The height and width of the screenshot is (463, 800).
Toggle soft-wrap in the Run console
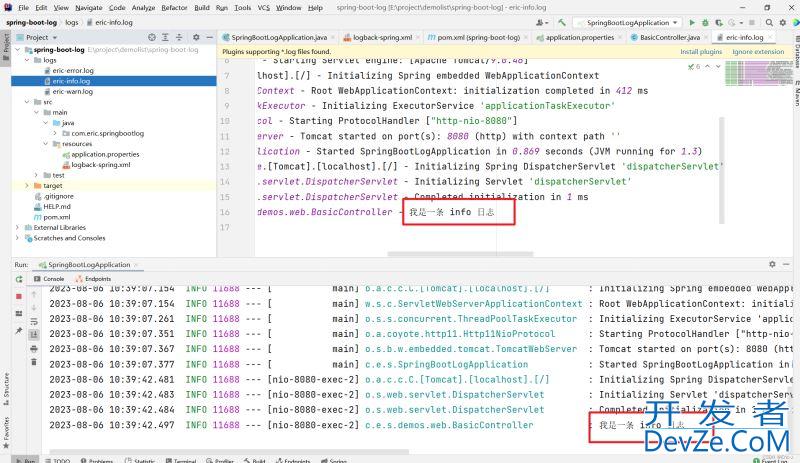34,322
